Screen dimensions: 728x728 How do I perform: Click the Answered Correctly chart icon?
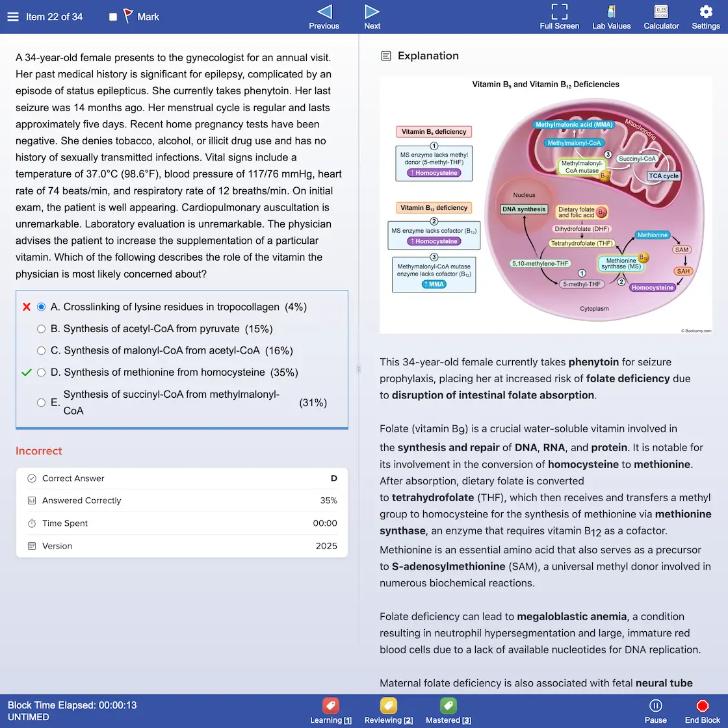32,500
